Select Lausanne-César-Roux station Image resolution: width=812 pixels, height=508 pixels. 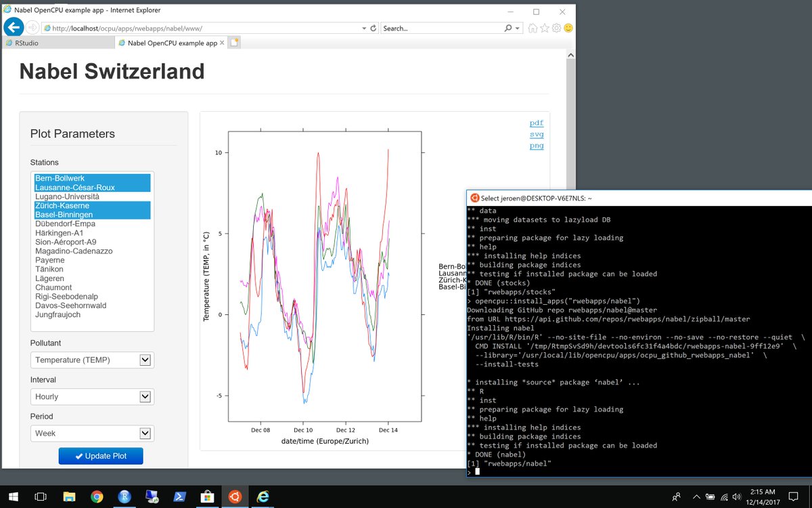[92, 188]
